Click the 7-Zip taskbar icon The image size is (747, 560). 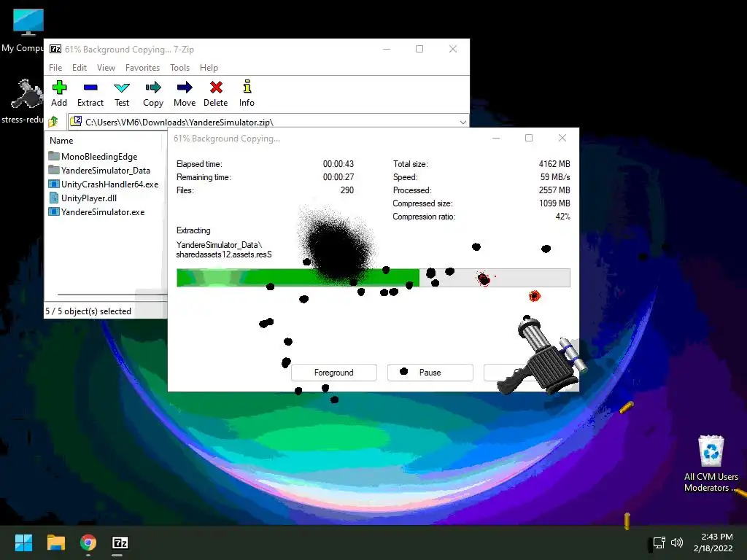coord(120,542)
